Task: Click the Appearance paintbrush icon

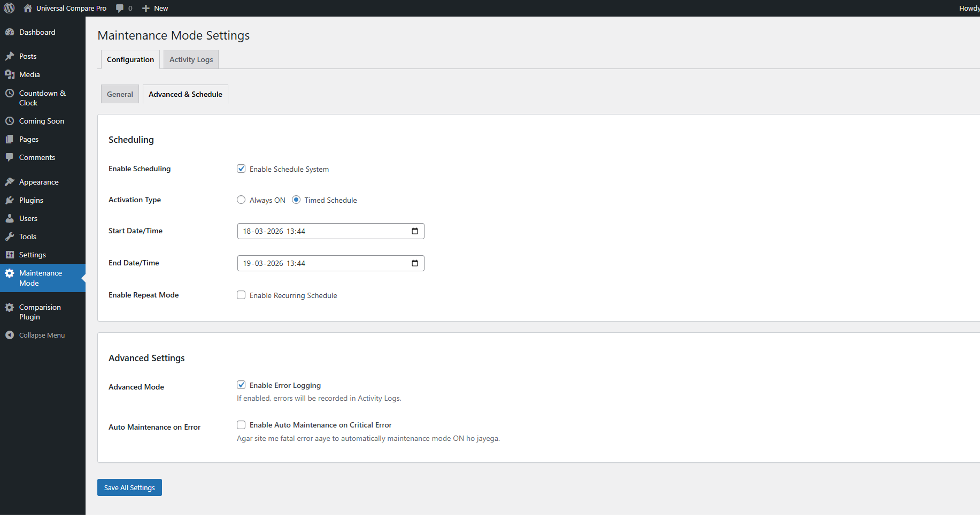Action: (10, 182)
